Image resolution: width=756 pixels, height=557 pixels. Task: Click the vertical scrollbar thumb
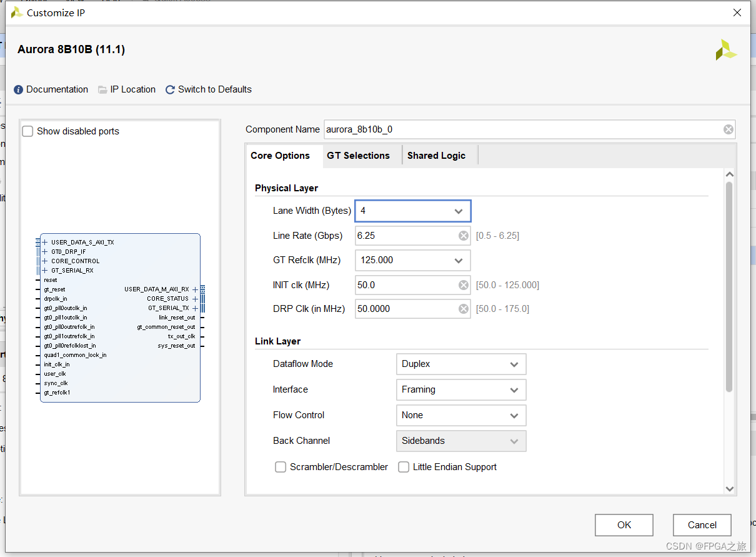click(x=729, y=288)
